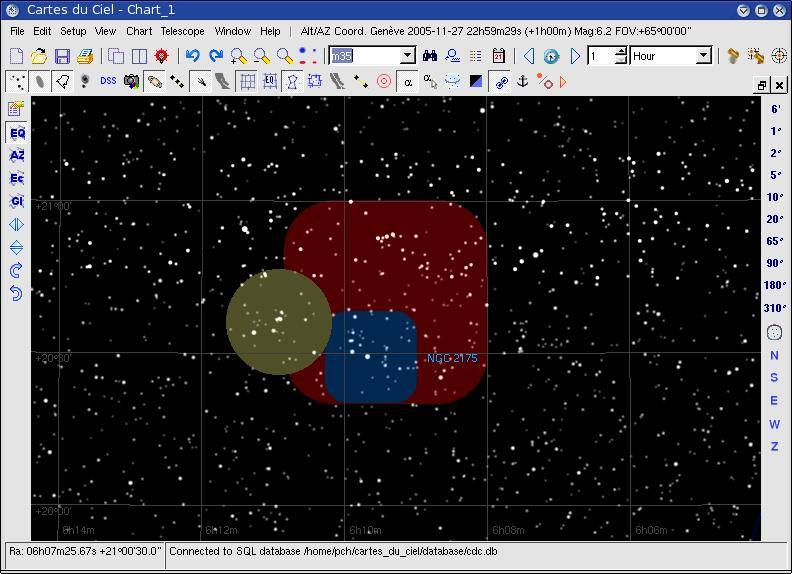Toggle the background image camera icon

[x=131, y=81]
